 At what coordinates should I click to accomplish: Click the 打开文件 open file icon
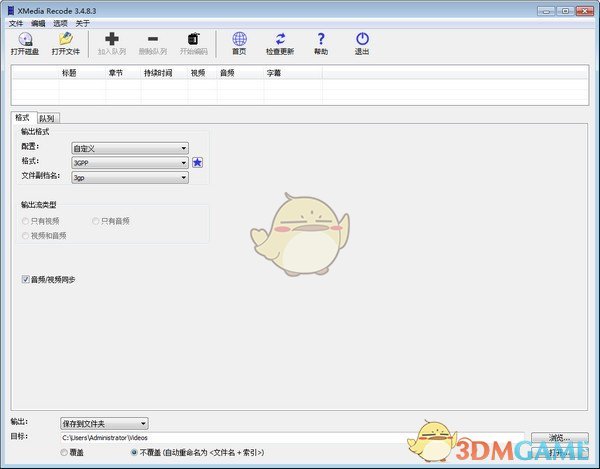tap(66, 44)
